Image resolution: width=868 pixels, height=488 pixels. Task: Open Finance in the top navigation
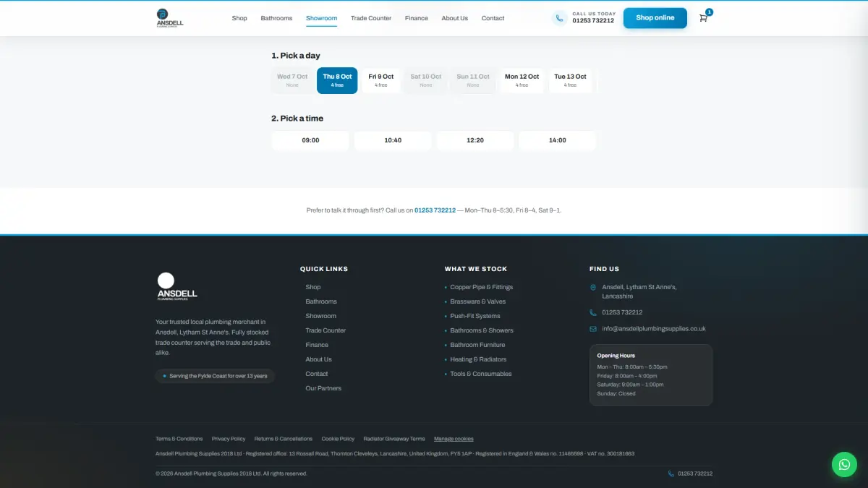click(x=417, y=18)
